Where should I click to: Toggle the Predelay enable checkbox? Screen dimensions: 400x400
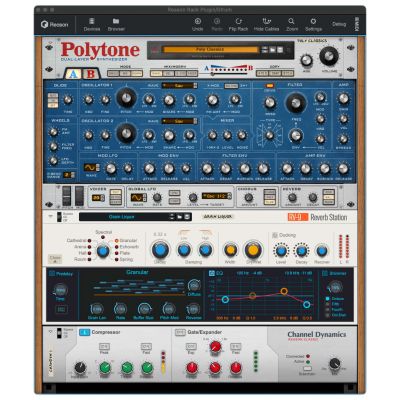(x=52, y=274)
